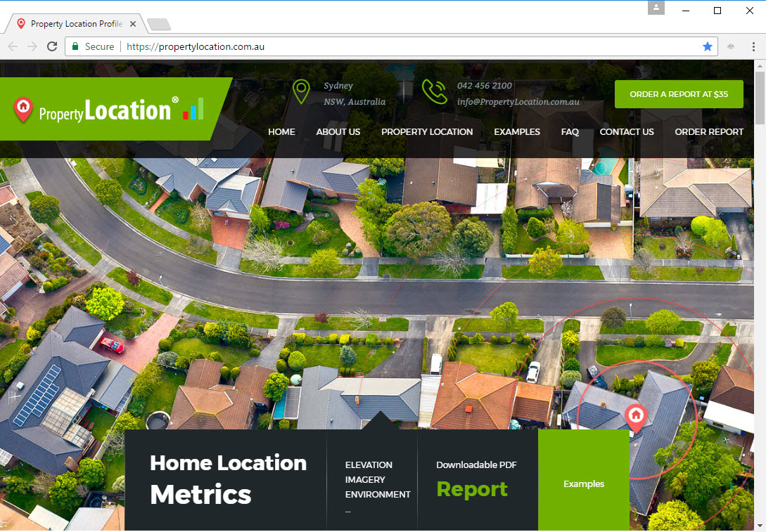Image resolution: width=766 pixels, height=532 pixels.
Task: Open the Chrome three-dot menu
Action: click(x=753, y=46)
